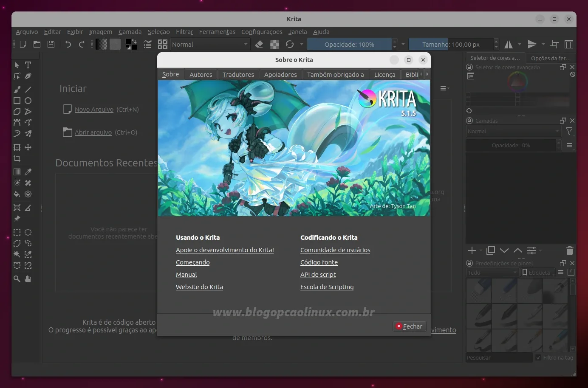Viewport: 588px width, 388px height.
Task: Select the Reference Images pin tool
Action: [x=17, y=219]
